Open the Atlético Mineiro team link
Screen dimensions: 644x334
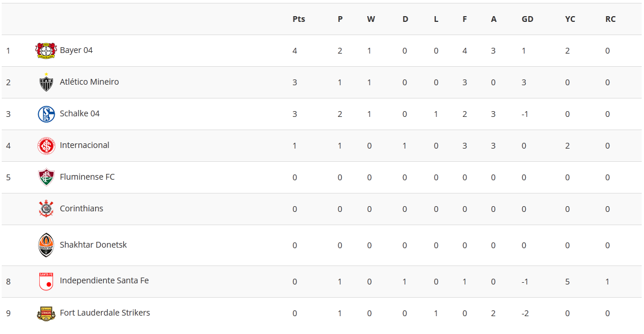[89, 82]
